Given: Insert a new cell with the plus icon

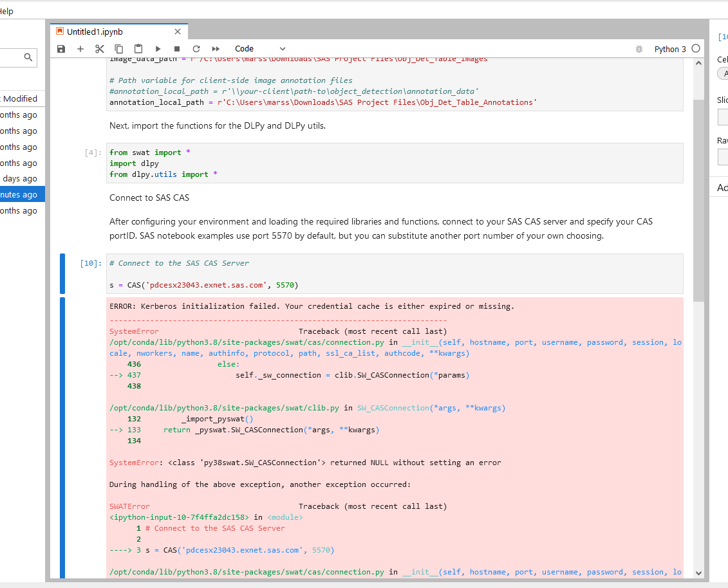Looking at the screenshot, I should pos(80,49).
